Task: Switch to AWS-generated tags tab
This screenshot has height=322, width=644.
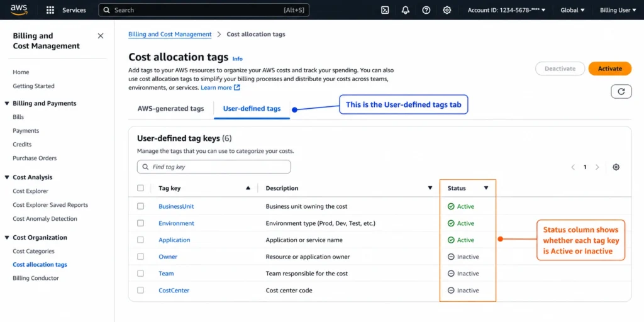Action: point(170,109)
